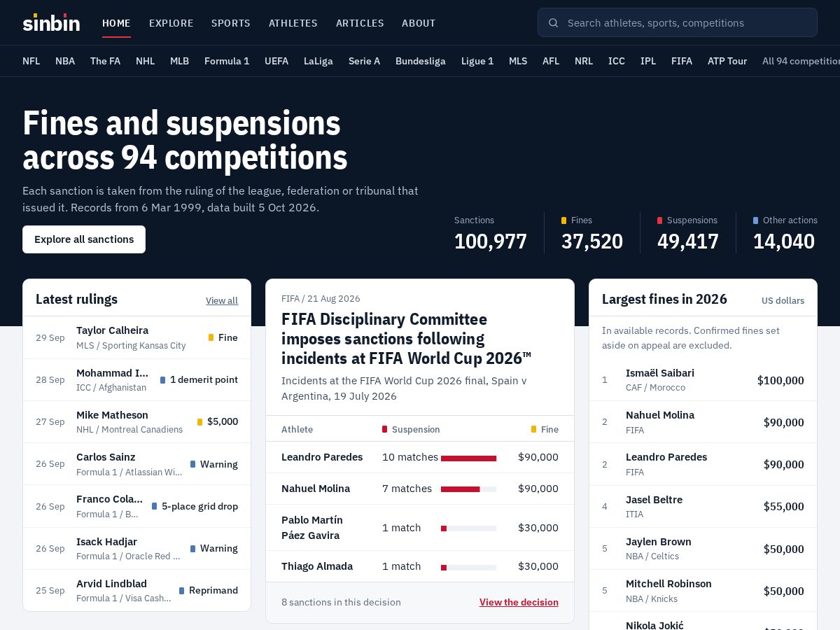
Task: Select FIFA in the competitions bar
Action: pos(682,61)
